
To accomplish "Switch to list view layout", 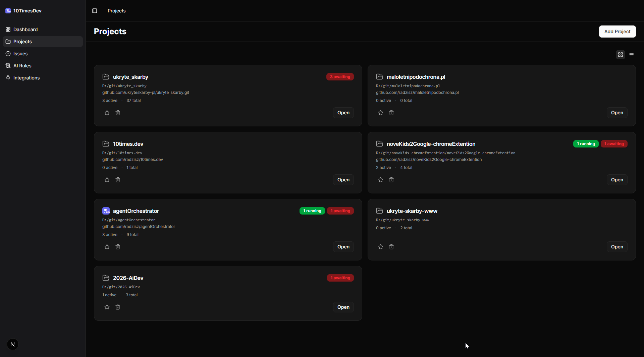I will point(631,55).
